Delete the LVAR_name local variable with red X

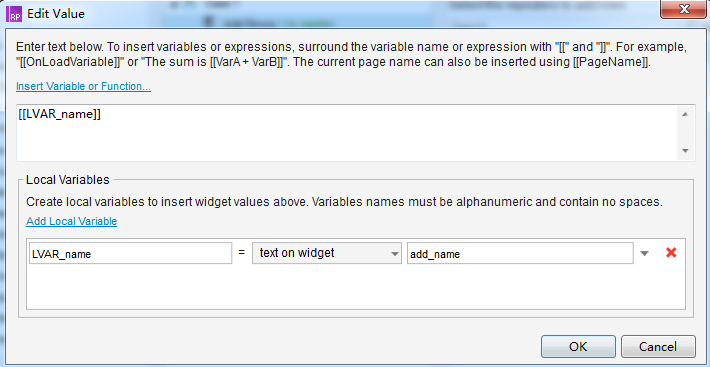[x=671, y=253]
